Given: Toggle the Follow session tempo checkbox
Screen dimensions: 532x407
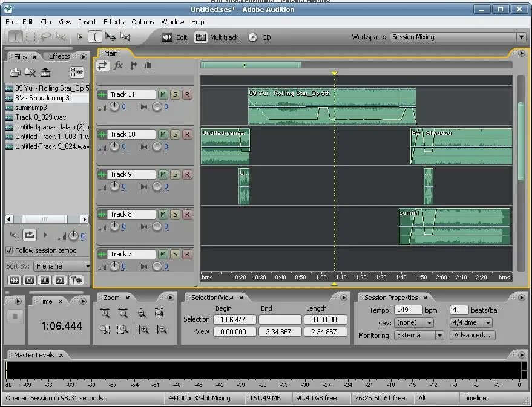Looking at the screenshot, I should pos(8,250).
